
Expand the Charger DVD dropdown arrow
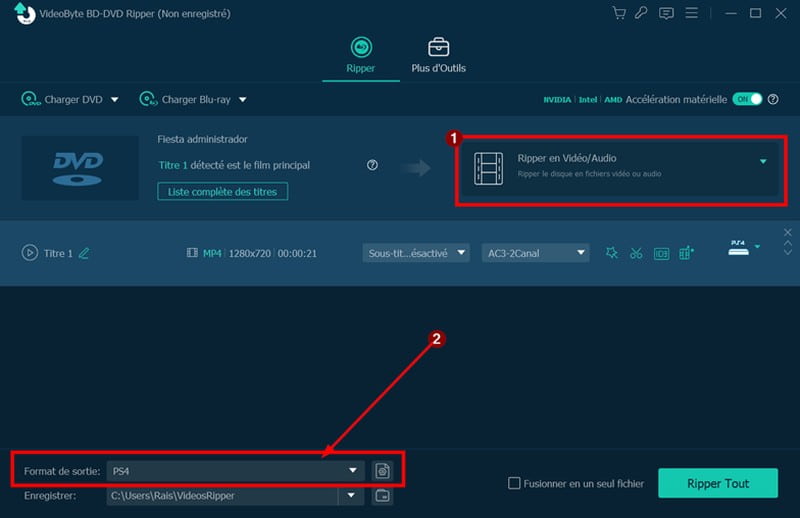click(115, 100)
